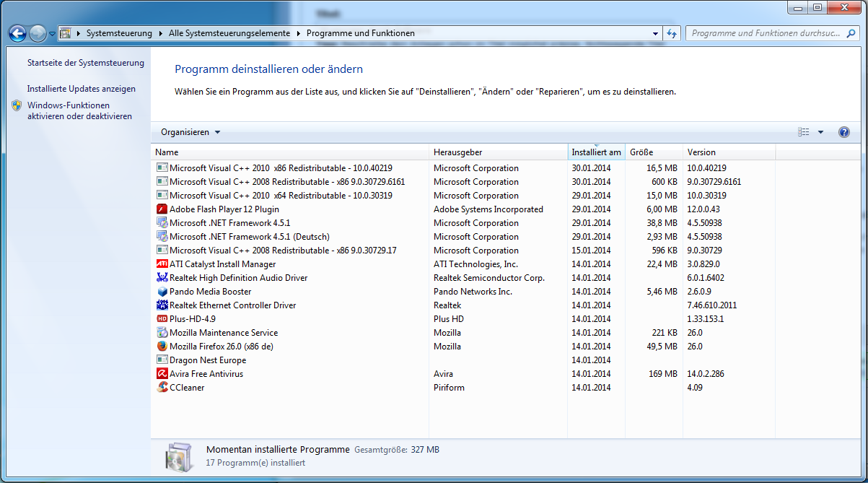Click publisher Piriform
This screenshot has width=868, height=483.
pyautogui.click(x=449, y=388)
